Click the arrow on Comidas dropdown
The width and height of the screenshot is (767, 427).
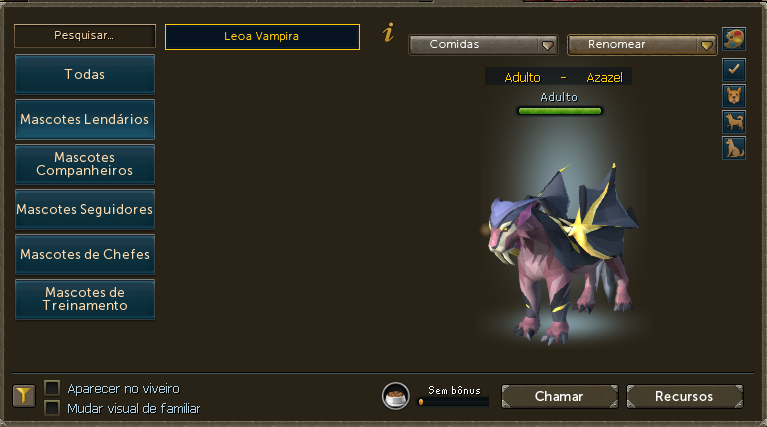(548, 45)
